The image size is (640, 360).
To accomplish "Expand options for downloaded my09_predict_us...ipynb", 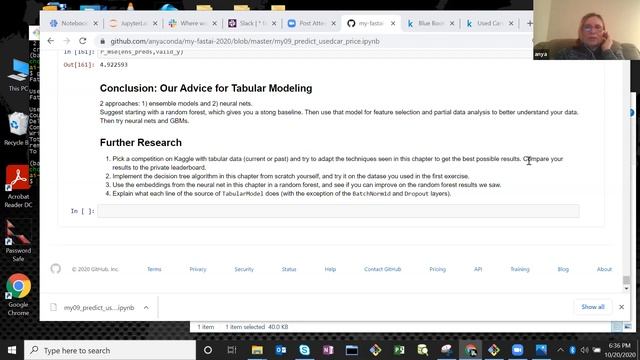I will coord(146,307).
